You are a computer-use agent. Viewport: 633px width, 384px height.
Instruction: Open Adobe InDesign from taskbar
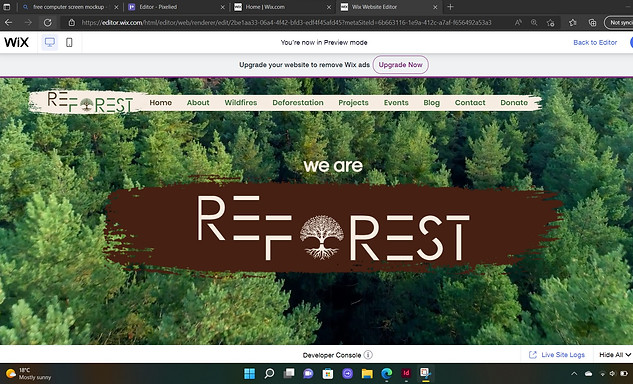(406, 374)
